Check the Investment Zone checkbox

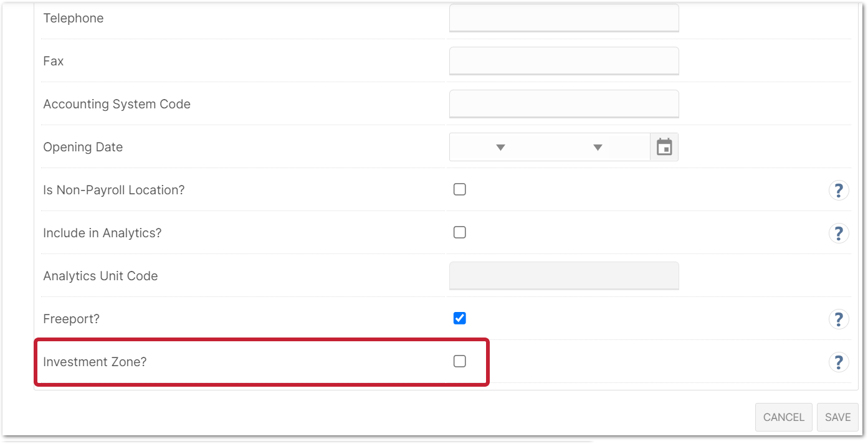460,361
